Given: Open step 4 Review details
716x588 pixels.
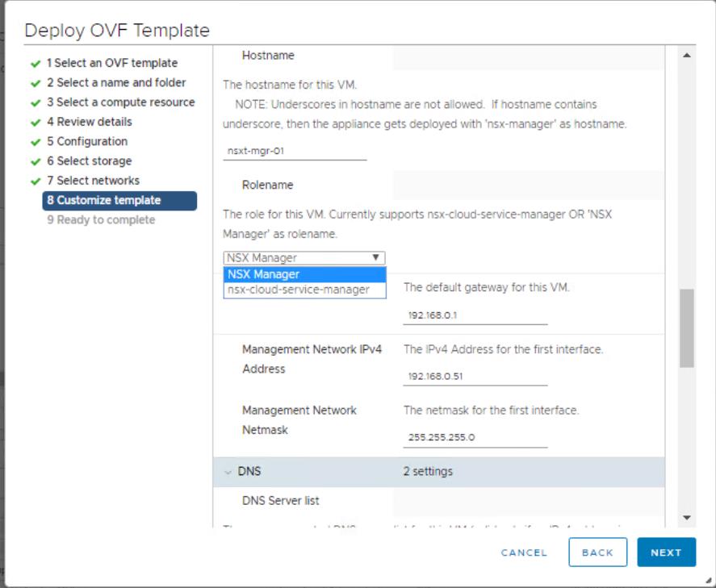Looking at the screenshot, I should click(x=90, y=122).
